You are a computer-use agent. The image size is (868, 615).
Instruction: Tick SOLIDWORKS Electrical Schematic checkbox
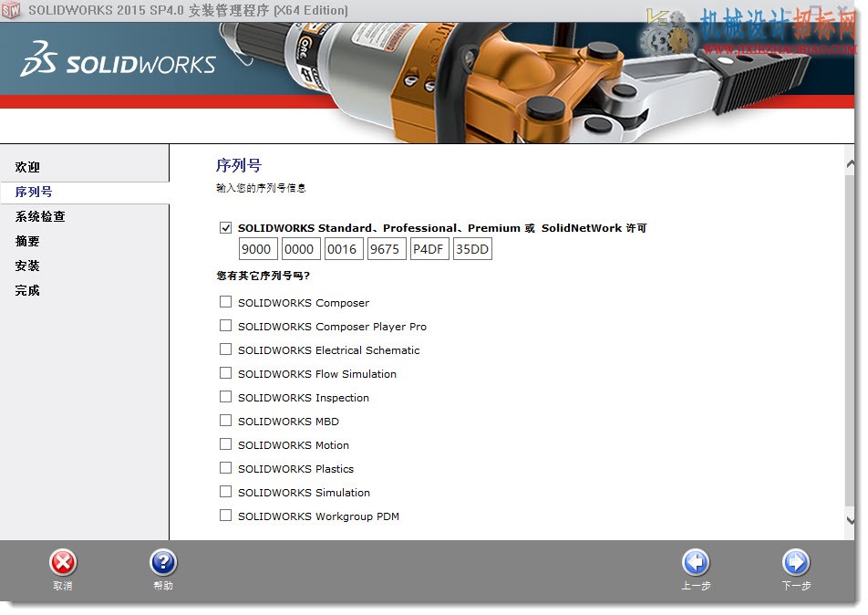pyautogui.click(x=225, y=349)
